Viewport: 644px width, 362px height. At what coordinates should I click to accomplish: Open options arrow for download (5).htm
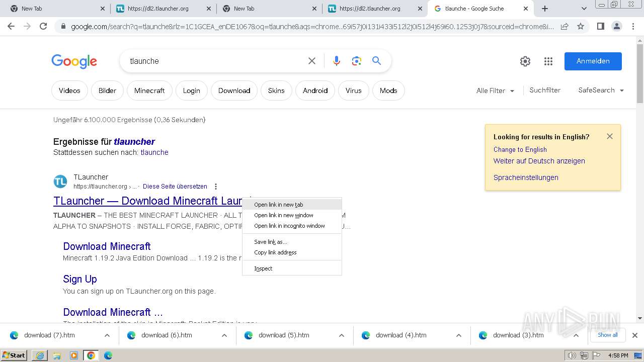pyautogui.click(x=341, y=335)
